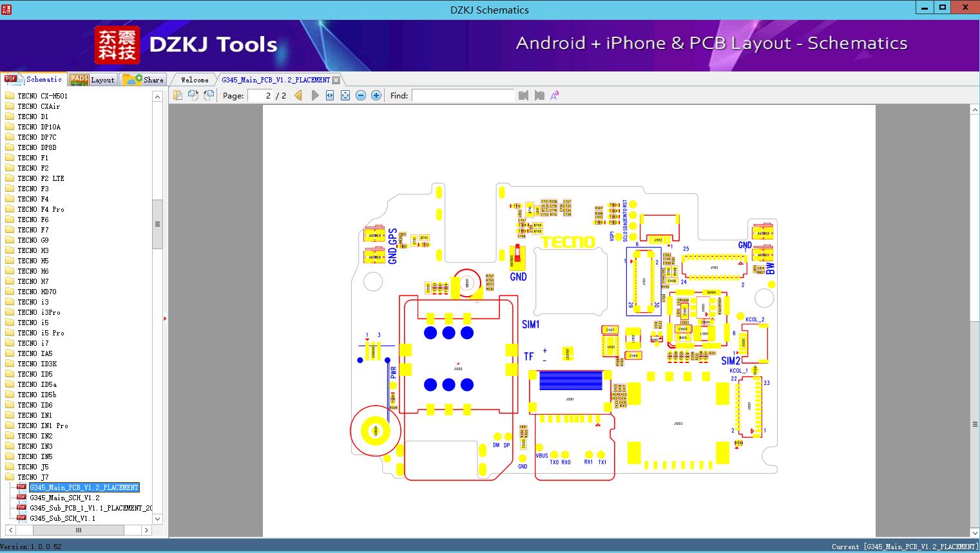
Task: Toggle match-case search option icon
Action: point(555,95)
